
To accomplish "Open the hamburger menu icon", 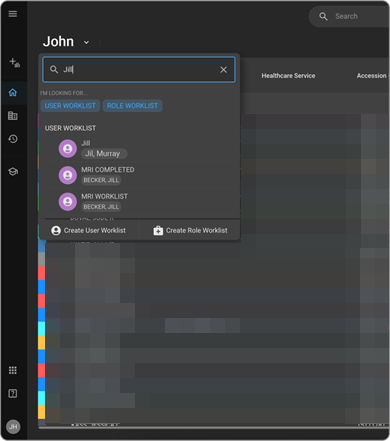I will pos(13,14).
